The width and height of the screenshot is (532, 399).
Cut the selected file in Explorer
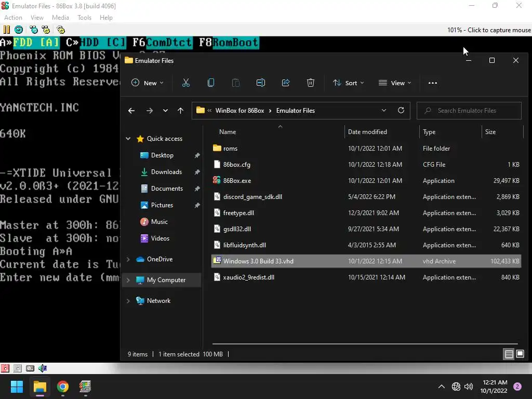(186, 83)
